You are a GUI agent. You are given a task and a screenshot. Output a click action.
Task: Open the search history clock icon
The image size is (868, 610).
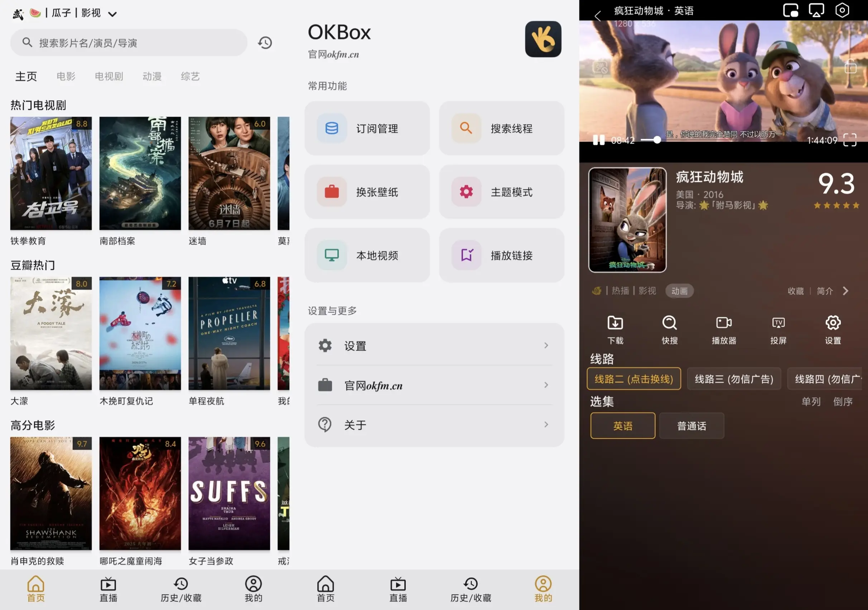[x=265, y=43]
